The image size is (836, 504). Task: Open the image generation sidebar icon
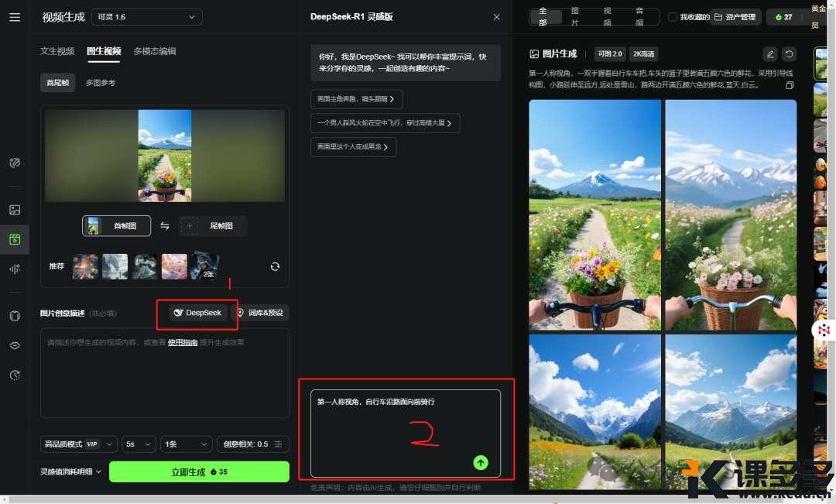15,210
